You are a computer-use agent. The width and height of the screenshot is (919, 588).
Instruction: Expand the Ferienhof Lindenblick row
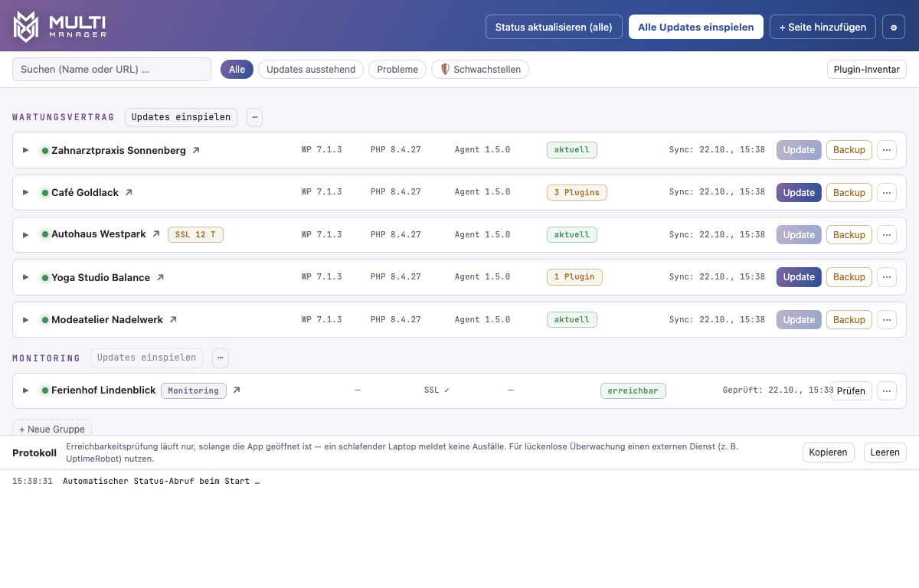(25, 390)
